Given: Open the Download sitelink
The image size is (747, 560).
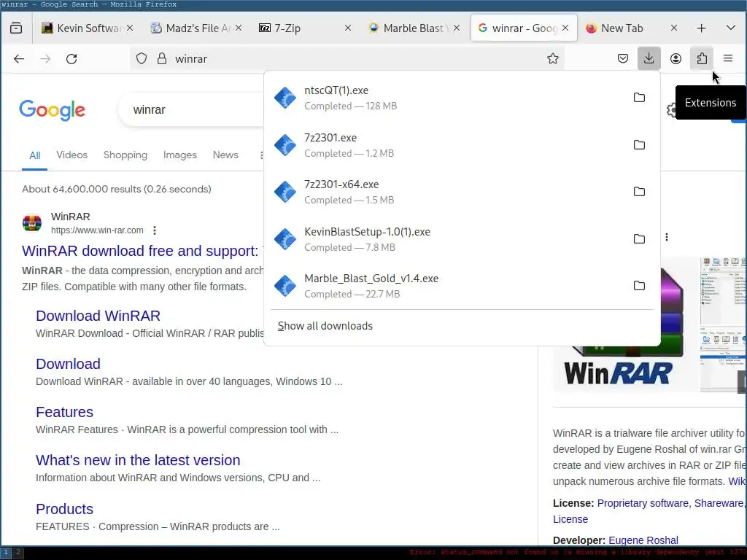Looking at the screenshot, I should pos(68,364).
